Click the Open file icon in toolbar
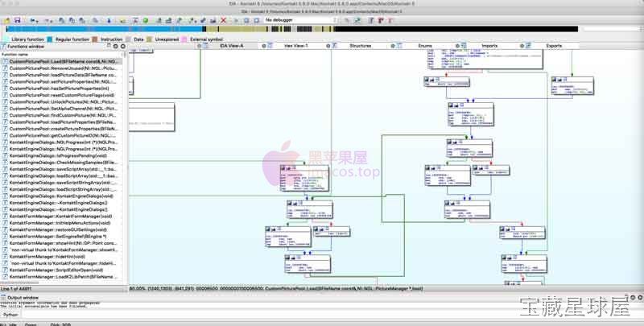The width and height of the screenshot is (644, 326). tap(7, 20)
